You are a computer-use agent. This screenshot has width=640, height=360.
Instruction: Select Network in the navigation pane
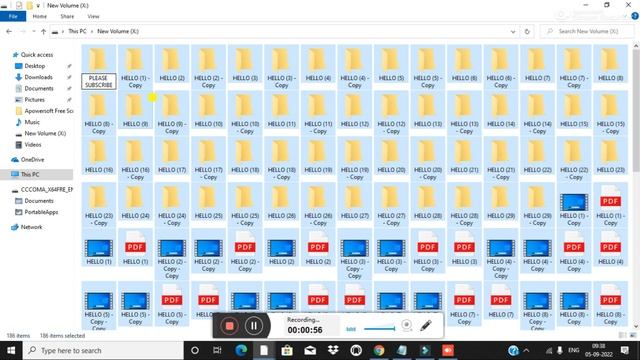click(31, 227)
